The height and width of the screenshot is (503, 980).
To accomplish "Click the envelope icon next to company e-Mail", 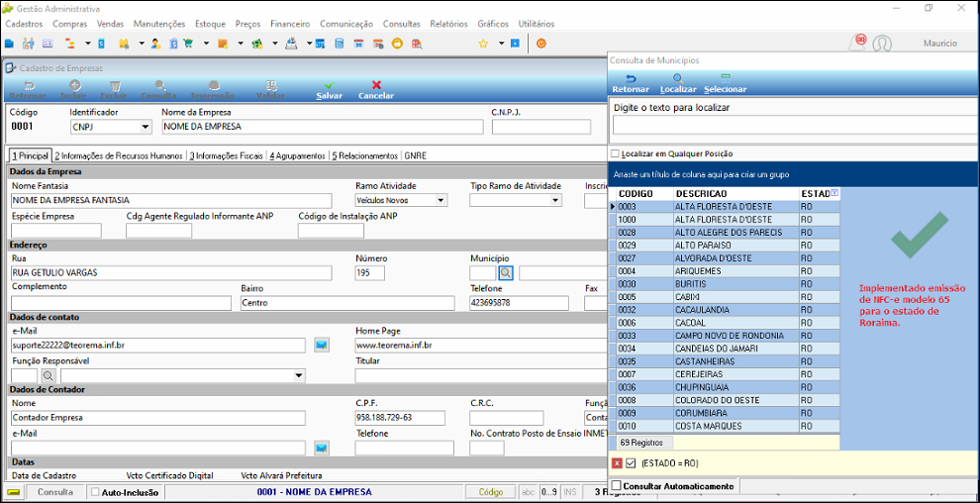I will [322, 345].
